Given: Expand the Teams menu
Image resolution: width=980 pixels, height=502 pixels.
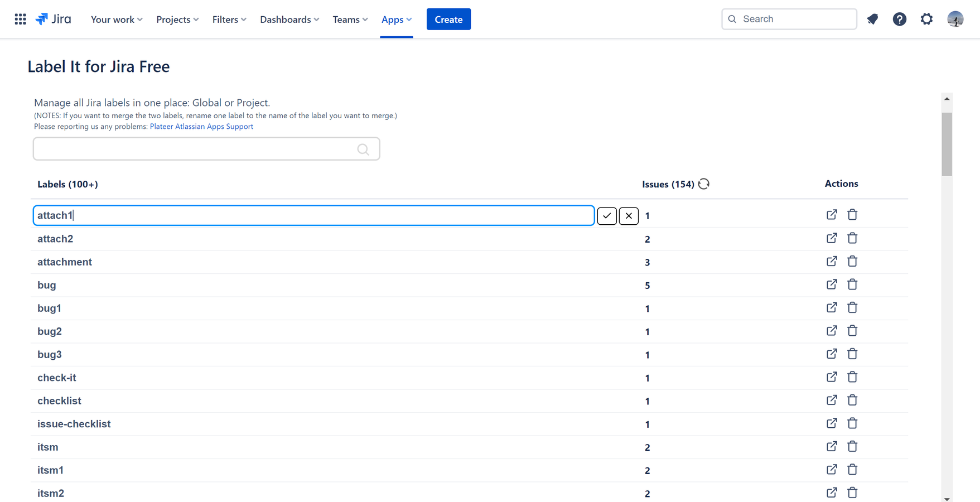Looking at the screenshot, I should point(350,20).
